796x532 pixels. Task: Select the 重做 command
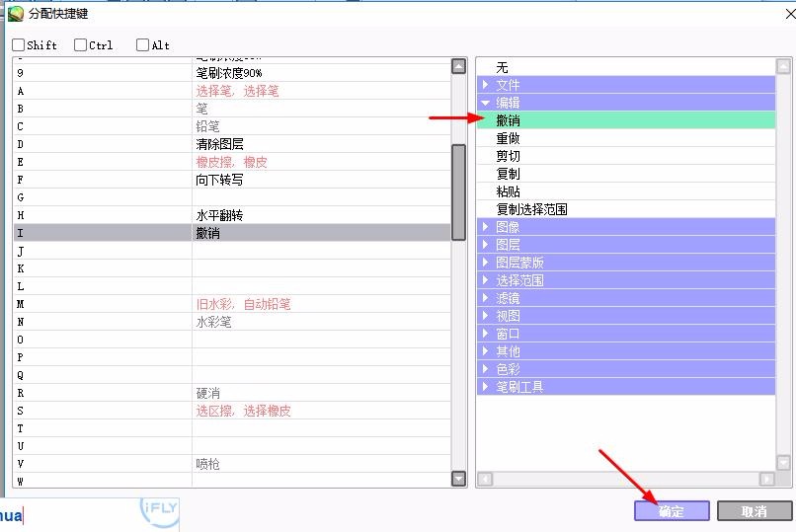click(x=626, y=138)
